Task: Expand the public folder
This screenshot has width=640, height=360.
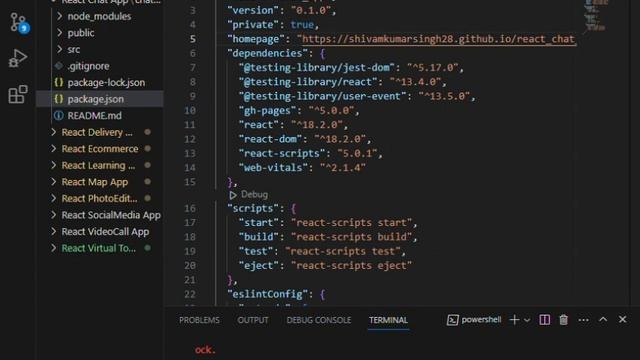Action: coord(60,33)
